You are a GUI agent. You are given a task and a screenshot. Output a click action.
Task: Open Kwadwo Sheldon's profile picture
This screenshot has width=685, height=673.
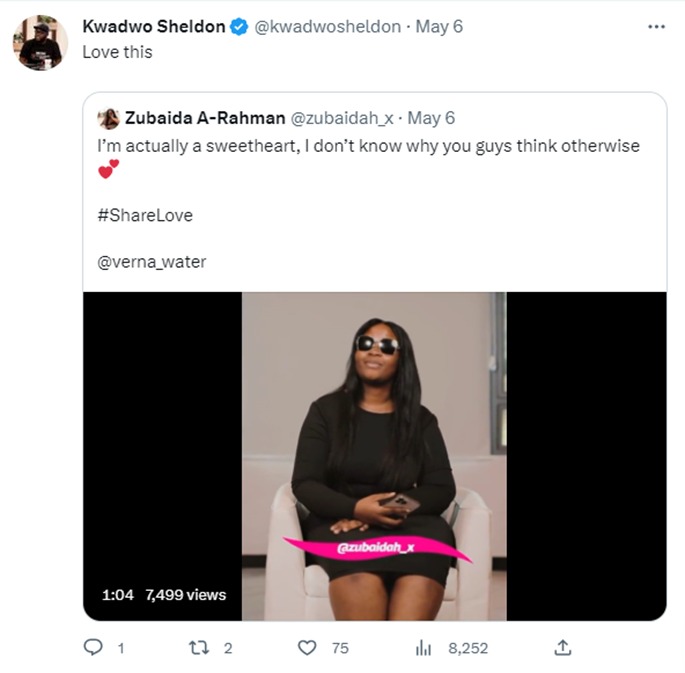pos(40,42)
